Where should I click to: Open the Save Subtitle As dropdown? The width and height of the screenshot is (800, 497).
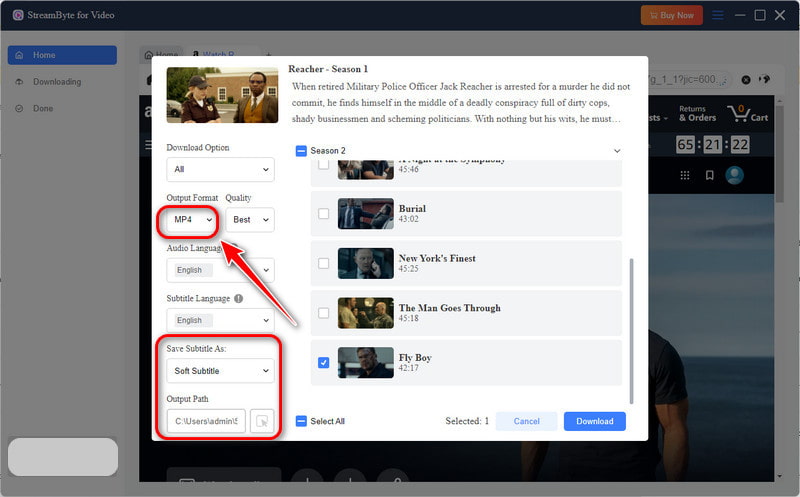click(220, 371)
